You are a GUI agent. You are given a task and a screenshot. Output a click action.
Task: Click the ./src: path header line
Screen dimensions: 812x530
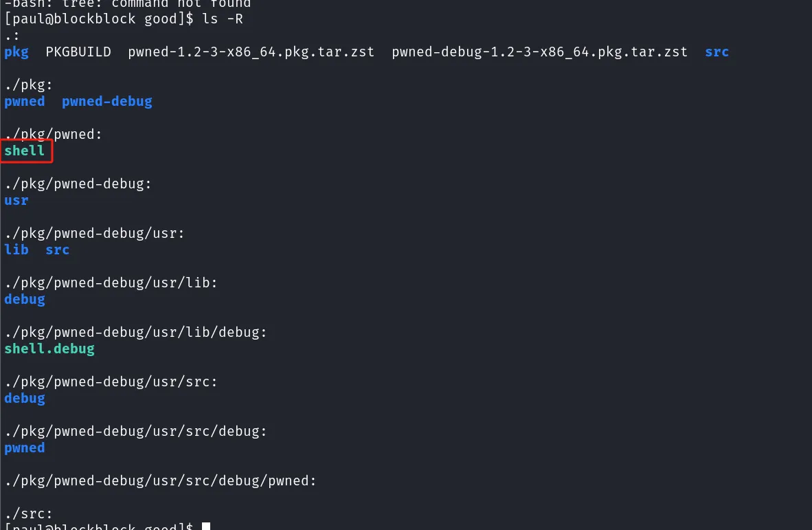pyautogui.click(x=28, y=514)
